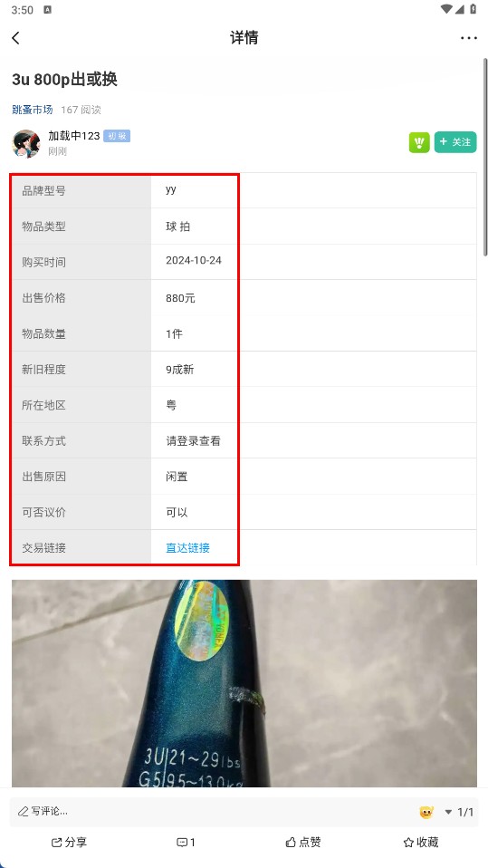Open the racket photo
Screen dimensions: 488x868
(244, 683)
